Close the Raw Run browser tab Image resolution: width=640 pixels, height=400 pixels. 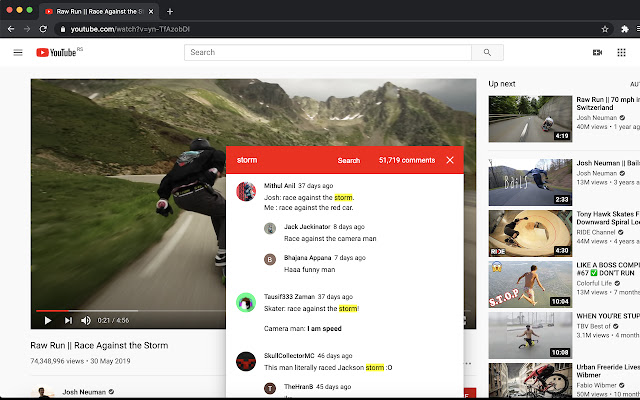point(151,11)
